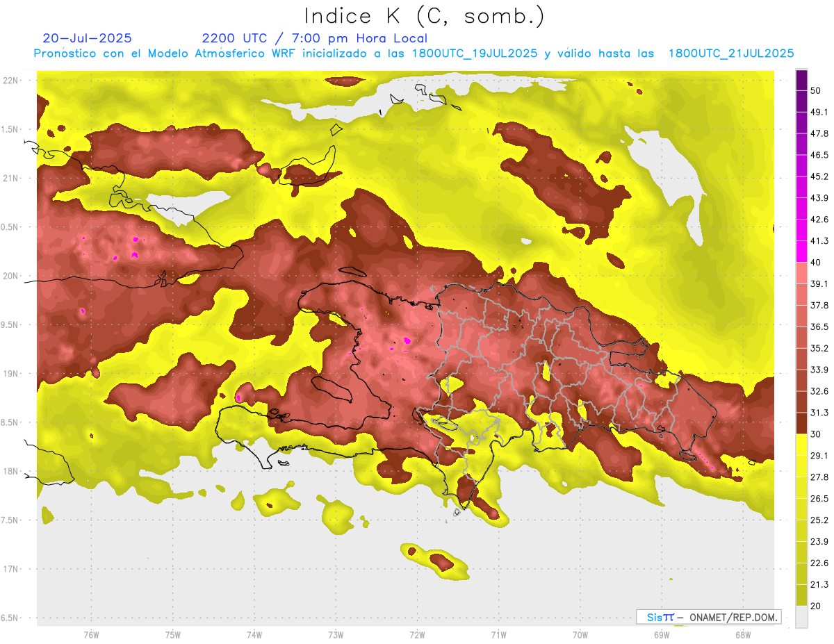Click legend value "46.5"

tap(819, 155)
